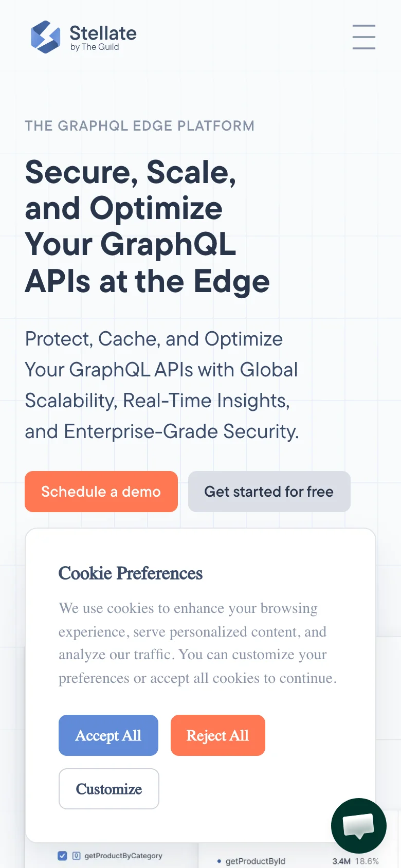Click the "by The Guild" tagline

click(x=95, y=47)
